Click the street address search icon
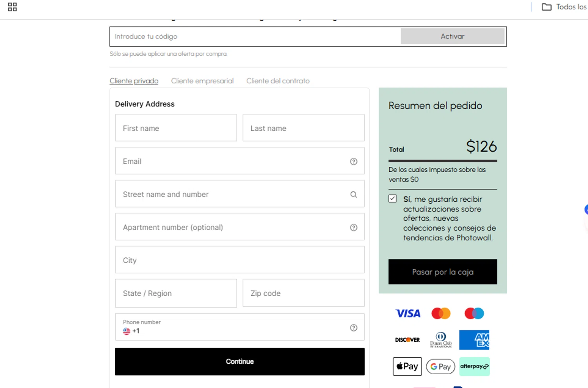588x388 pixels. tap(354, 194)
